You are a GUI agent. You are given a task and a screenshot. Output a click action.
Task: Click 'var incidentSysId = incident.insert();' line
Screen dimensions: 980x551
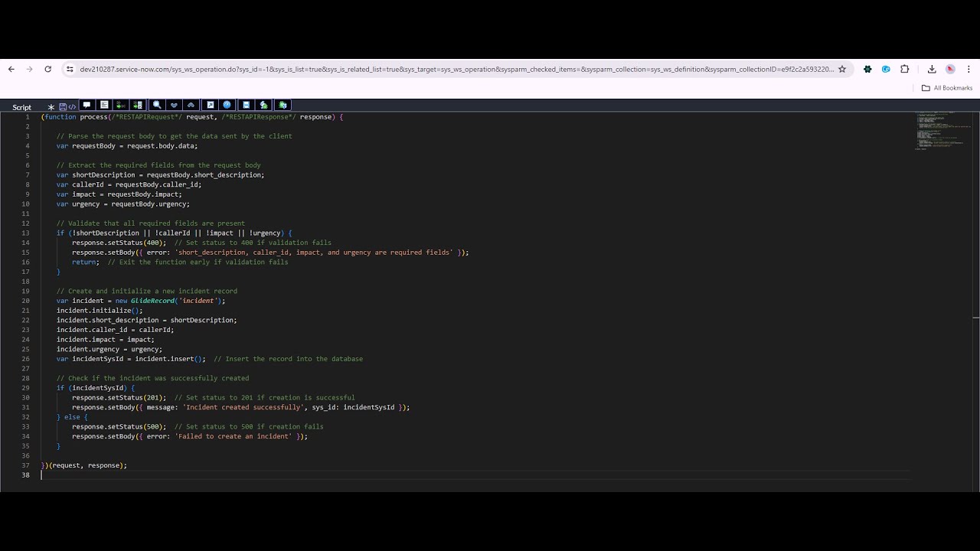(x=131, y=359)
